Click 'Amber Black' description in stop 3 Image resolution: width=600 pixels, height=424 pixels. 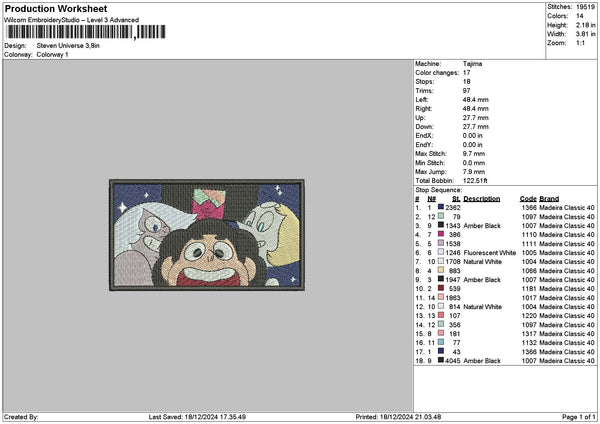tap(482, 226)
